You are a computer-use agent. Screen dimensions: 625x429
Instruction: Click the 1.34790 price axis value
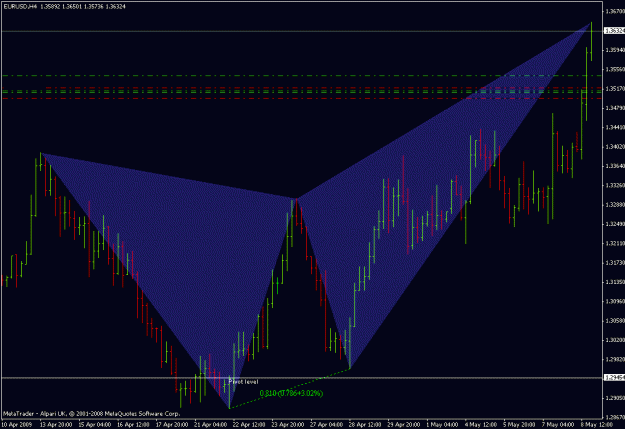[615, 108]
